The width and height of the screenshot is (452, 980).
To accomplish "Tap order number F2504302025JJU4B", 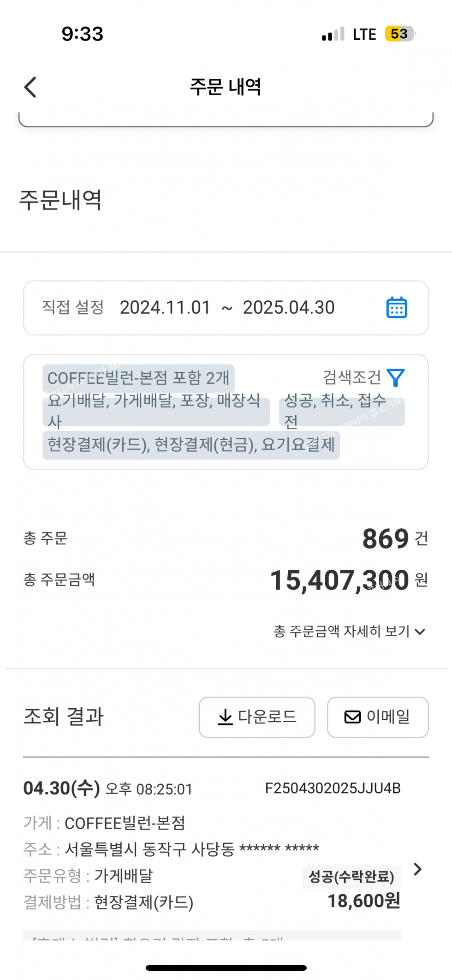I will tap(333, 788).
